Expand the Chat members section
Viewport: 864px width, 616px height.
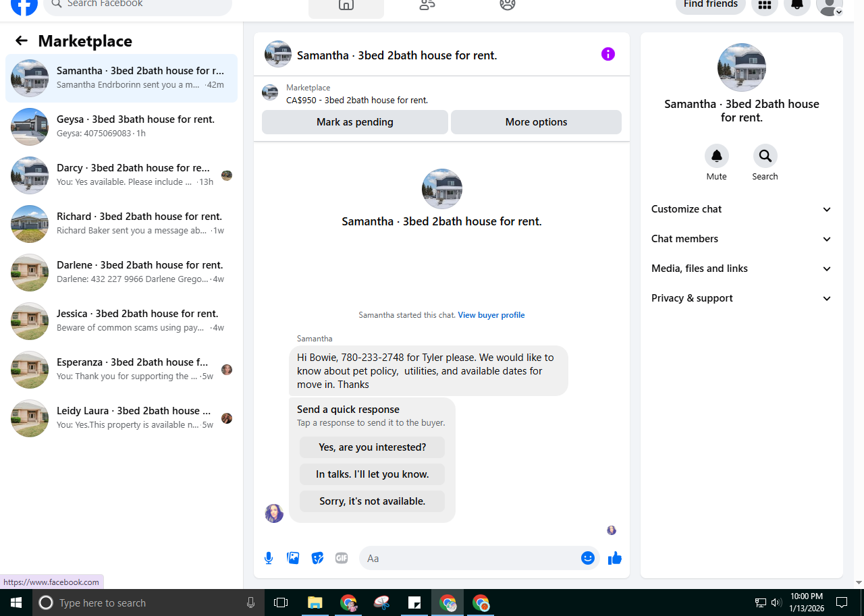(741, 239)
